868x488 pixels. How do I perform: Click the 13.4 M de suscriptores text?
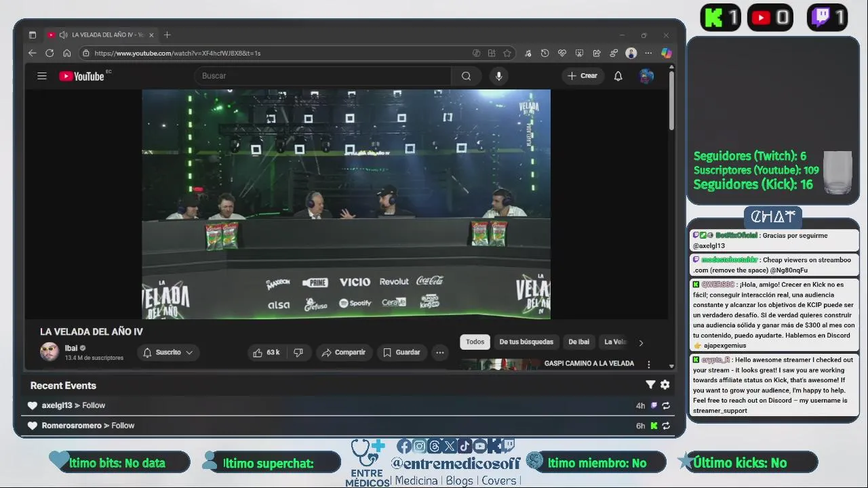click(94, 358)
